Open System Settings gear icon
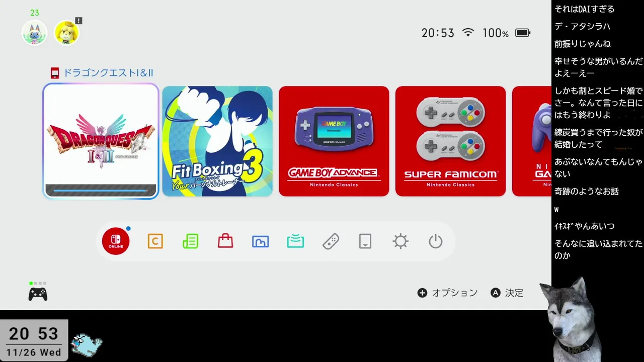Screen dimensions: 644x362 pos(400,241)
